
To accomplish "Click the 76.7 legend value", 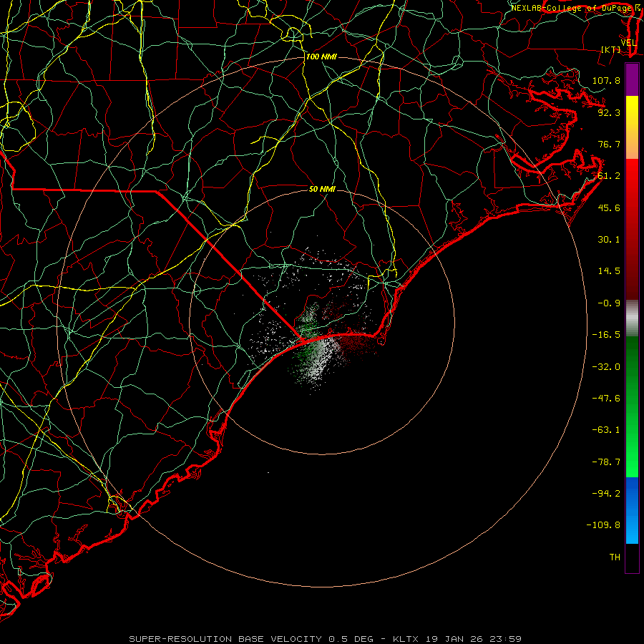I will point(609,144).
